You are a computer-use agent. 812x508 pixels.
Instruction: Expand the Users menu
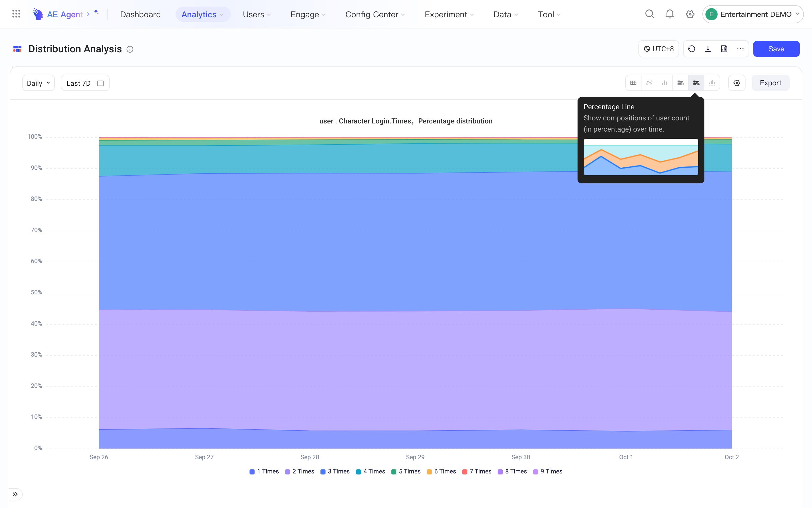257,14
